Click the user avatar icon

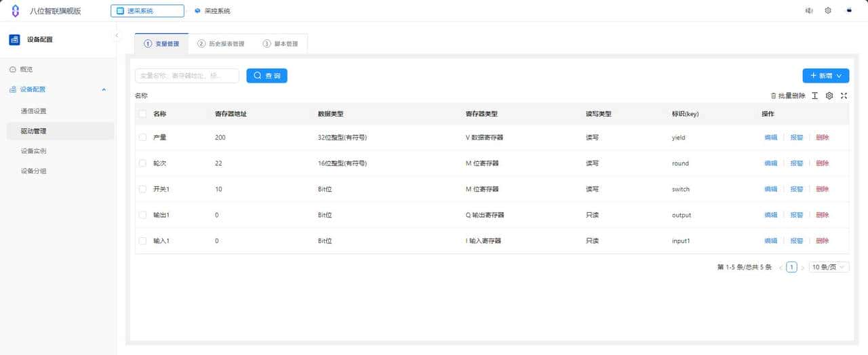[x=848, y=11]
